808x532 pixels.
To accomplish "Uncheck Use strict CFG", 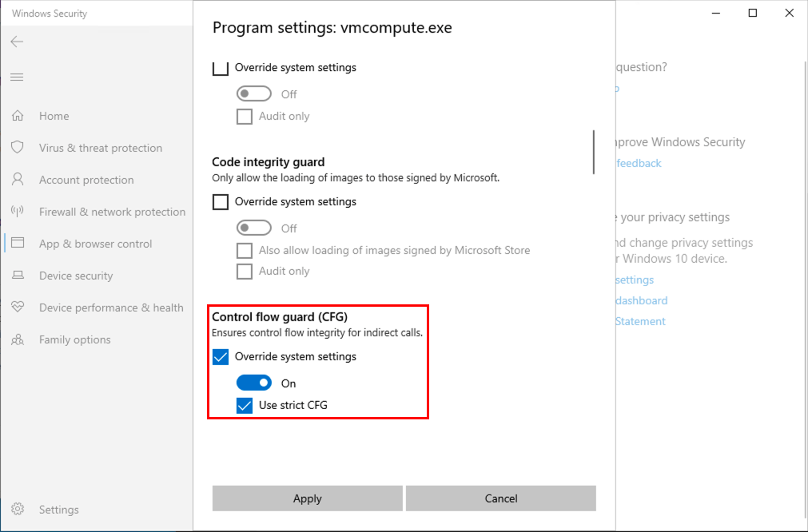I will (x=245, y=405).
